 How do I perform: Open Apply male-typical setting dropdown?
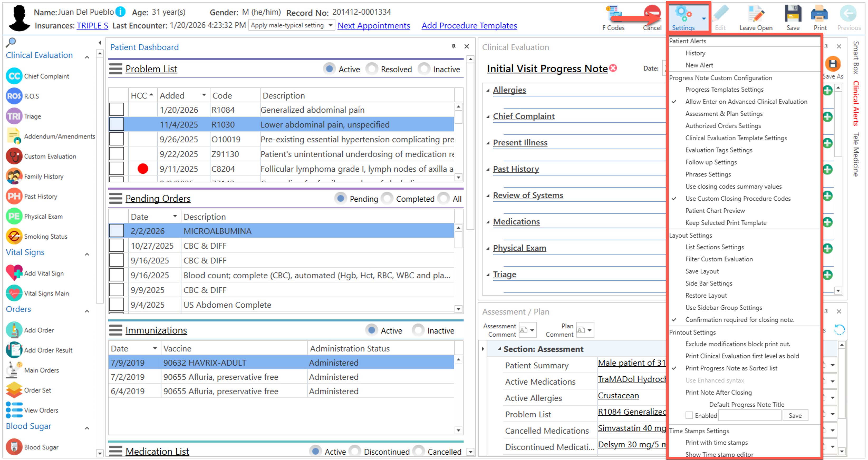[x=330, y=25]
